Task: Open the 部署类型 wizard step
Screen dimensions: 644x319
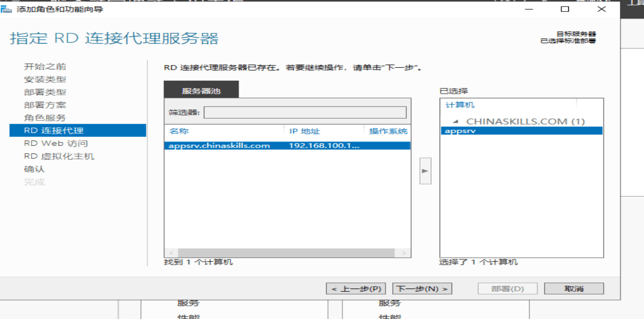Action: 45,92
